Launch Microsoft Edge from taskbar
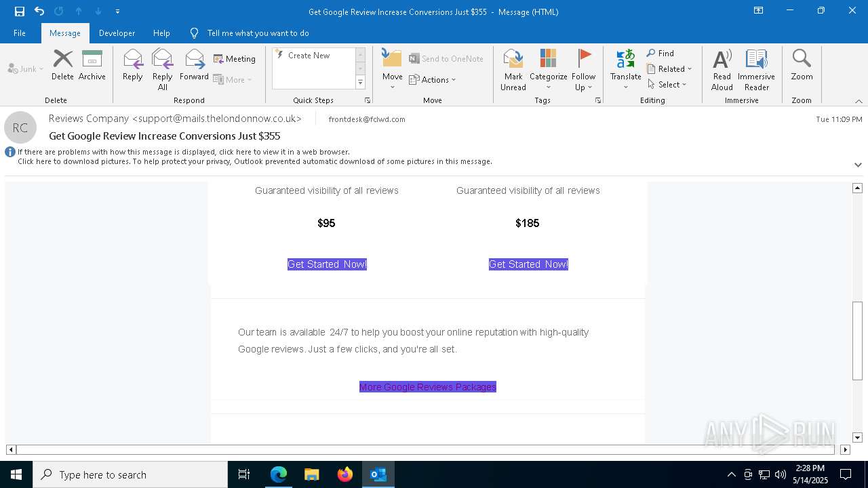 coord(279,474)
